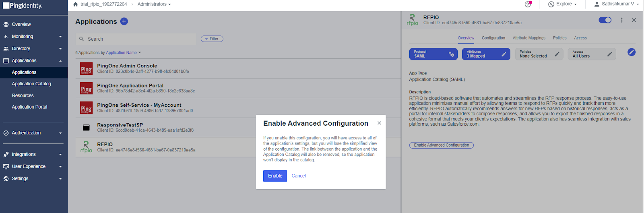Click the PingOne Application Portal logo
The height and width of the screenshot is (213, 644).
[x=86, y=89]
